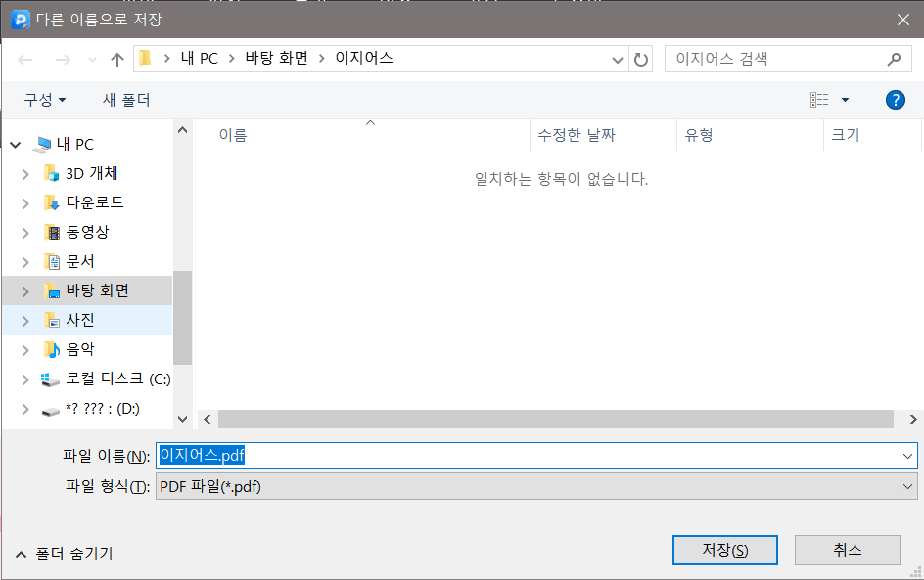Create a 새 폴더 from toolbar
924x580 pixels.
(125, 99)
